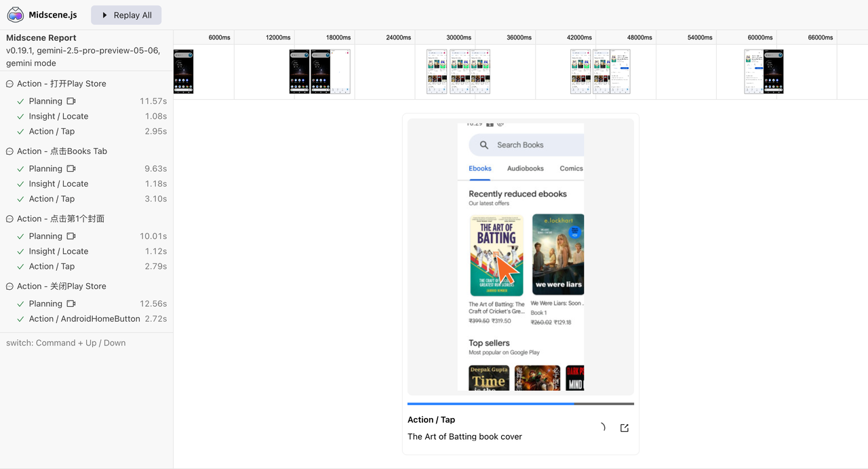Screen dimensions: 868x469
Task: Click the 66000ms timeline marker
Action: pos(821,38)
